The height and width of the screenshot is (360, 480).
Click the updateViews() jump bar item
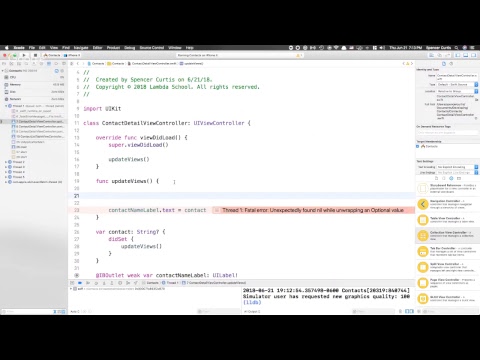tap(192, 63)
